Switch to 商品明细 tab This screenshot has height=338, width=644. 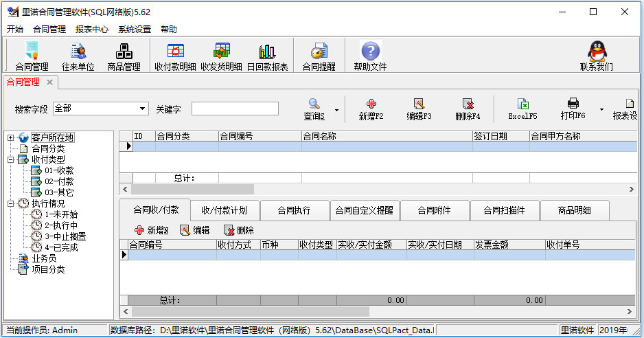click(574, 210)
